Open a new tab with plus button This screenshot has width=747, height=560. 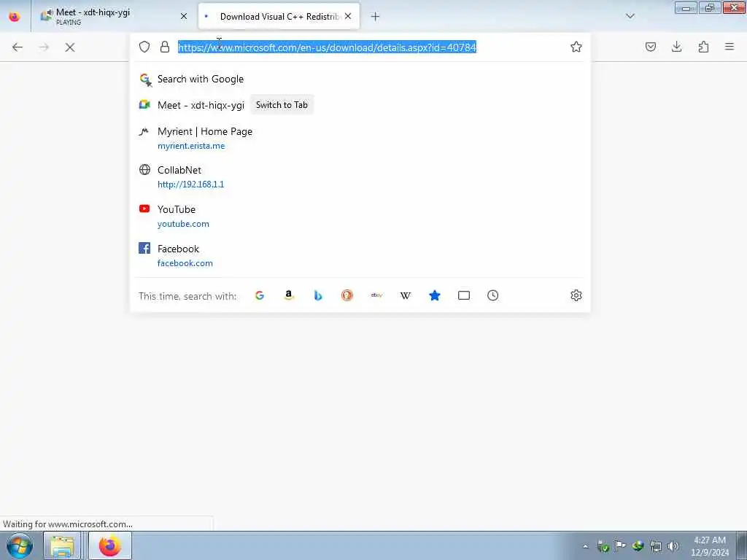coord(376,17)
